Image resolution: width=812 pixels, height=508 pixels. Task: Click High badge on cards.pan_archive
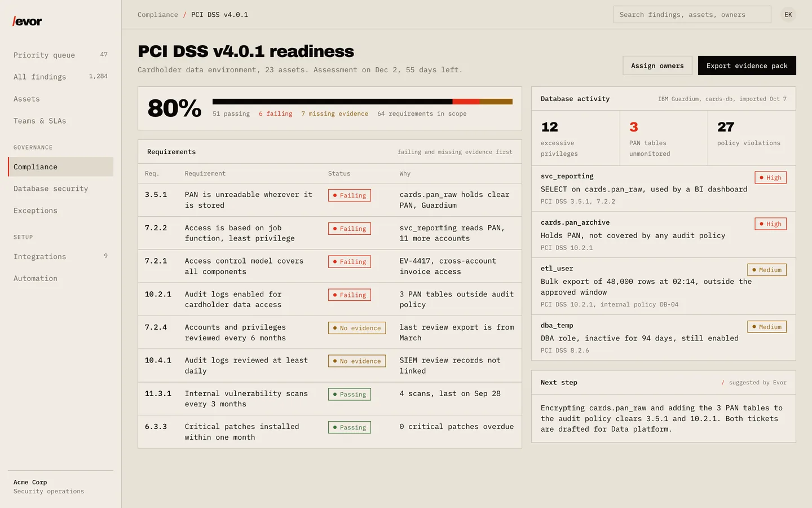770,224
